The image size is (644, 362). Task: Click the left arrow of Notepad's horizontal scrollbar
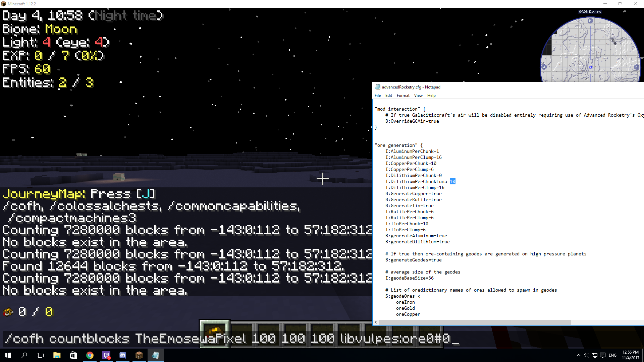pos(376,322)
